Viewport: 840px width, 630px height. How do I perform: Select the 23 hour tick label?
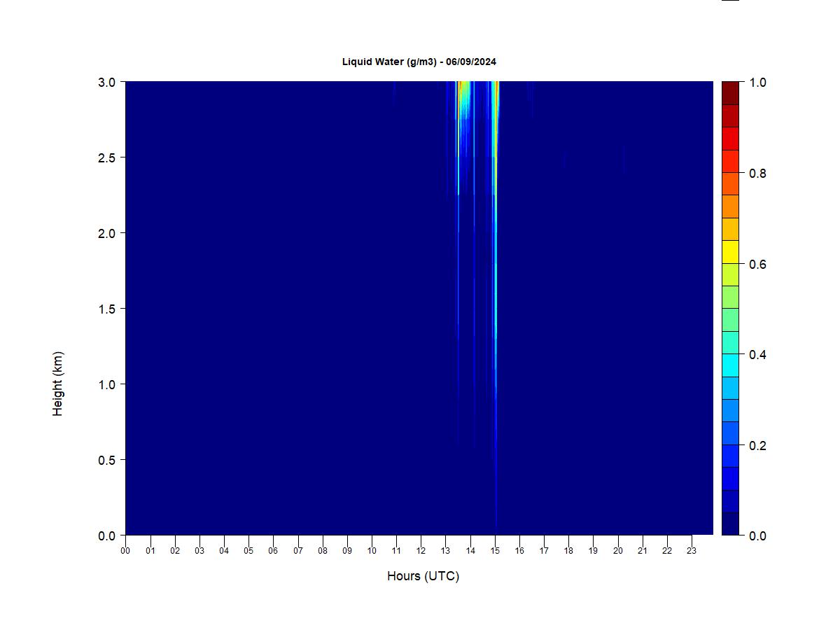coord(692,551)
